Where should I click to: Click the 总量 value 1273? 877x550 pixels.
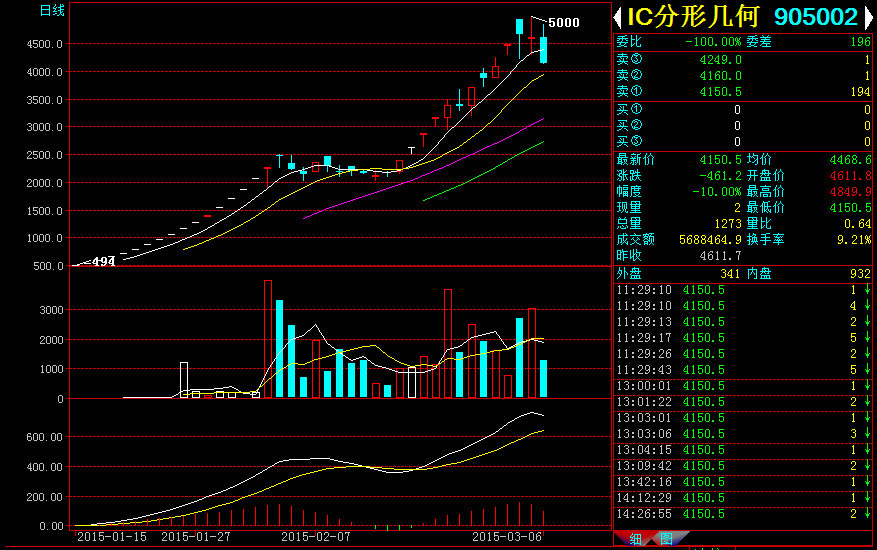728,224
